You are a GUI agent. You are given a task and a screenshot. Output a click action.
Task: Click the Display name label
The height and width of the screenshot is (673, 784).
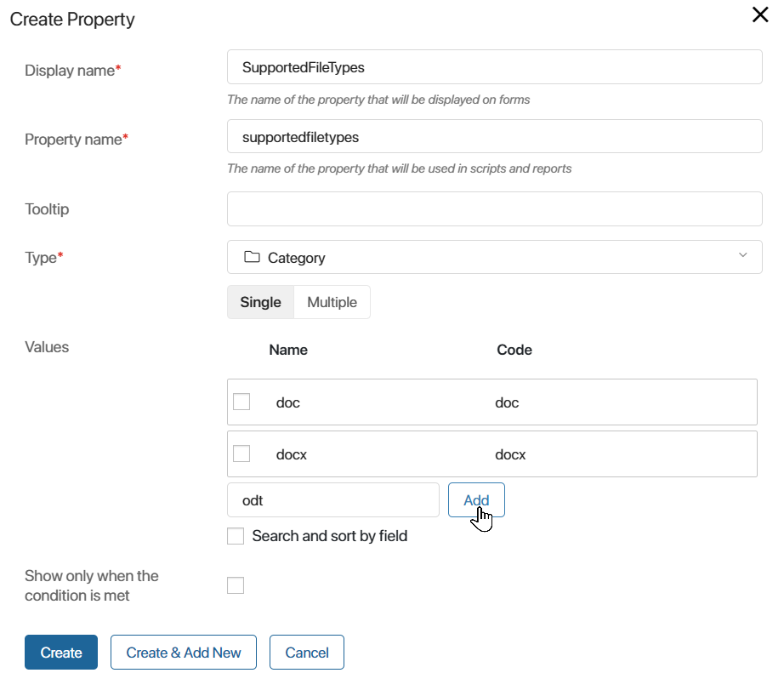coord(73,71)
